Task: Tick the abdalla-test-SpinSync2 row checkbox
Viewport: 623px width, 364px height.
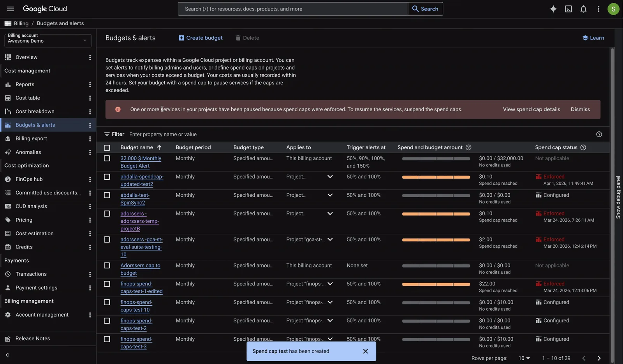Action: tap(107, 195)
